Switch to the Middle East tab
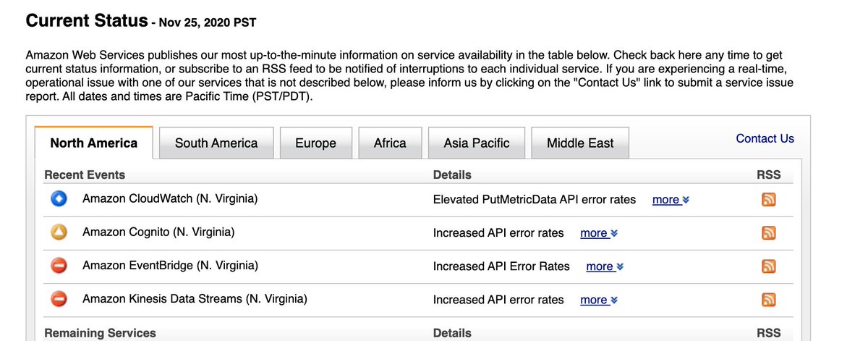868x341 pixels. tap(580, 143)
